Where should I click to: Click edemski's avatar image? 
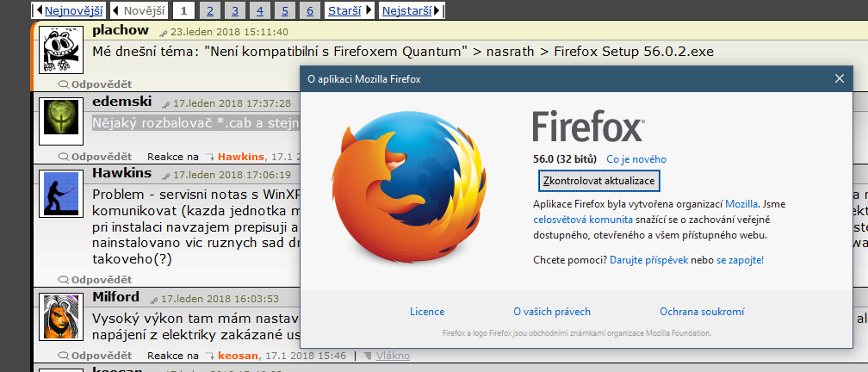pos(61,121)
